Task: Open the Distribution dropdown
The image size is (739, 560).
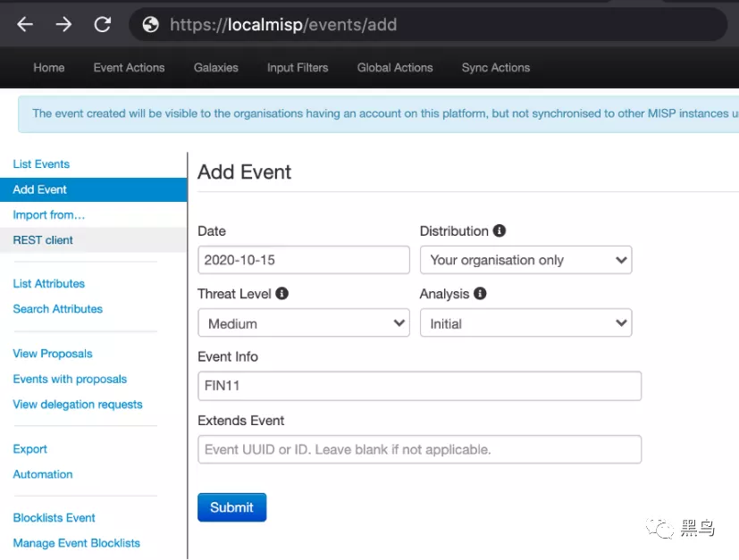Action: tap(525, 260)
